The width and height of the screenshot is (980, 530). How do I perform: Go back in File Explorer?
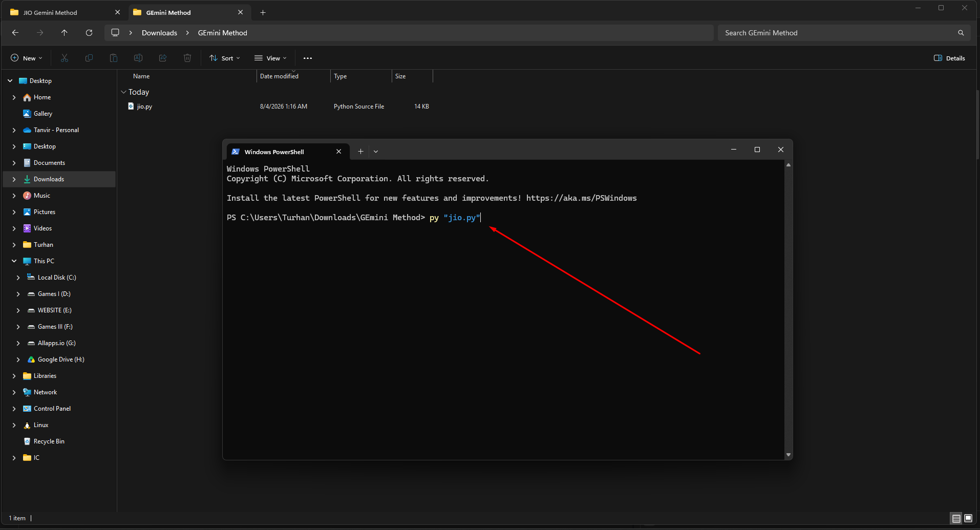click(15, 33)
